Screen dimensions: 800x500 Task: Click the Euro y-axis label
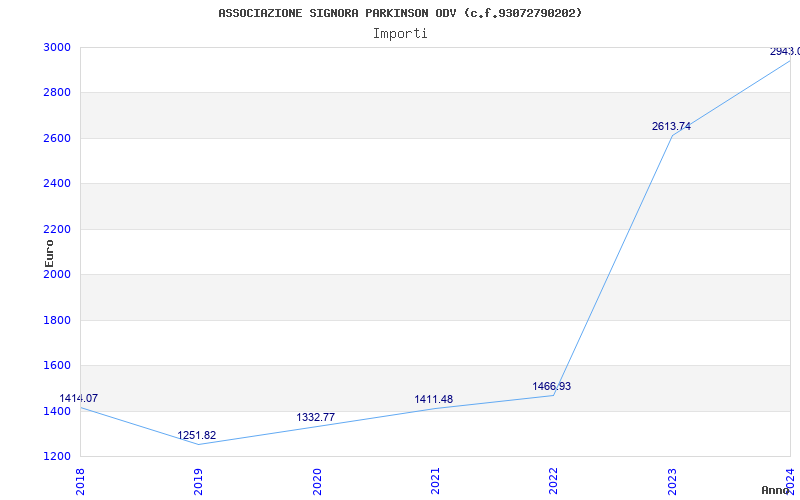49,252
